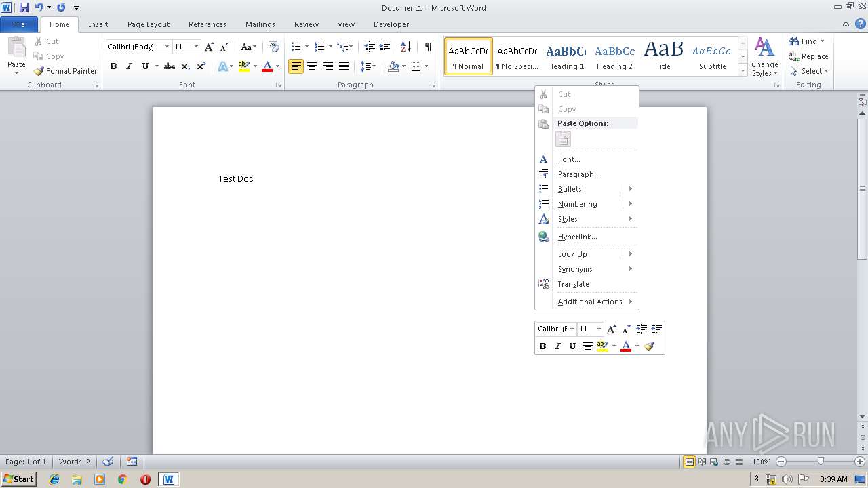
Task: Toggle Italic in the mini toolbar
Action: (557, 346)
